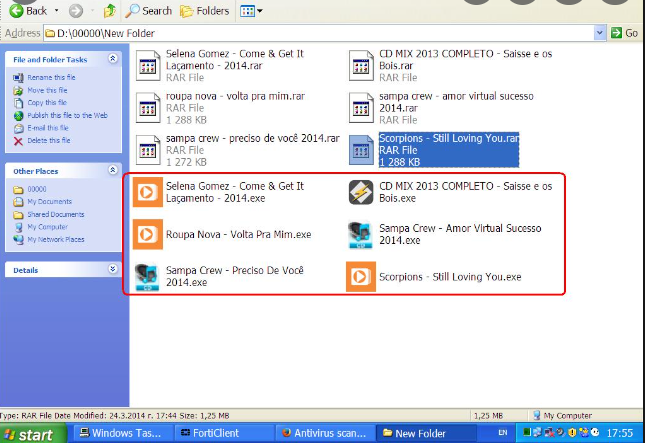Open Shared Documents link
Viewport: 645px width, 443px height.
[x=56, y=214]
